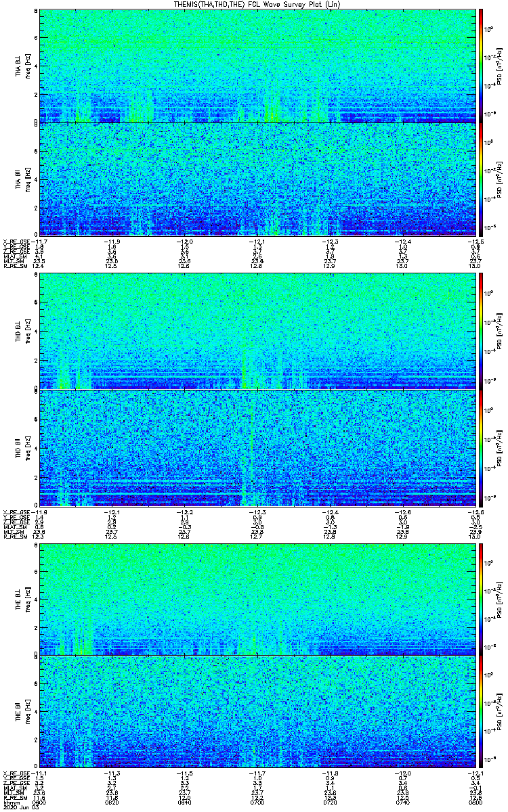
Task: Click inside the THA B-perpendicular spectrogram panel
Action: [257, 66]
